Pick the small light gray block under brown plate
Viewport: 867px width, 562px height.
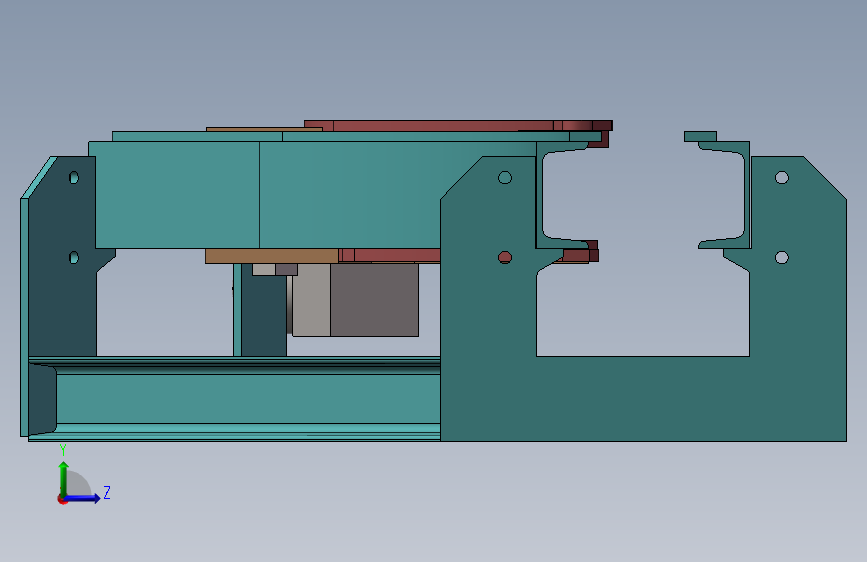point(264,269)
